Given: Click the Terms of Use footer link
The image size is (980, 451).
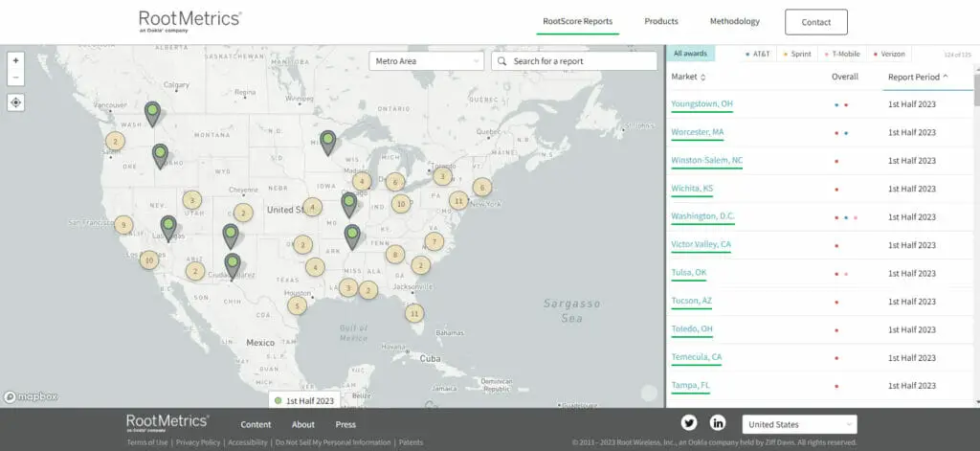Looking at the screenshot, I should (147, 442).
